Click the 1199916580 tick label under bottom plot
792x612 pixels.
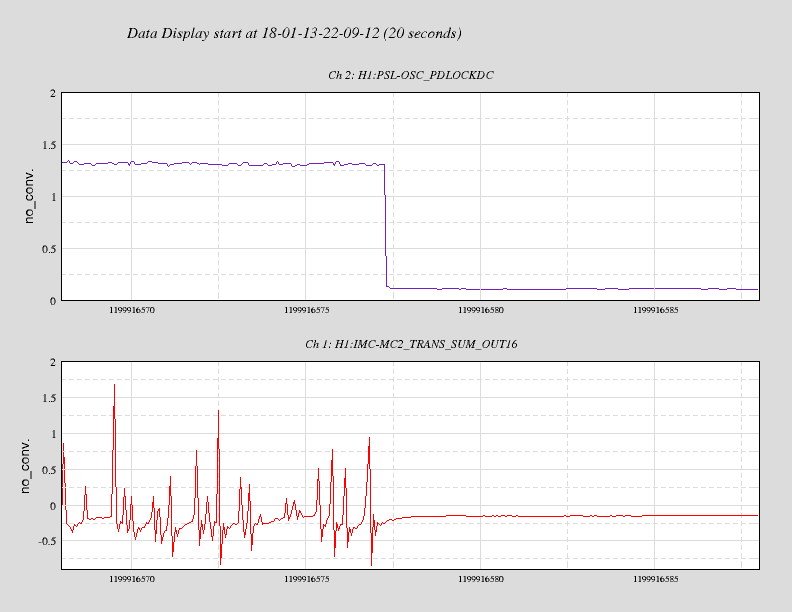coord(483,578)
